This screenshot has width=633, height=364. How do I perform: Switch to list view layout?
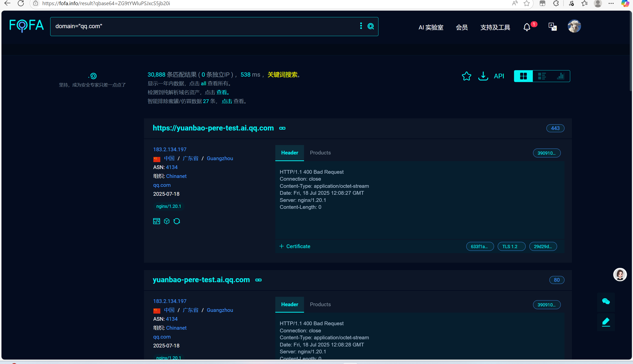[542, 76]
